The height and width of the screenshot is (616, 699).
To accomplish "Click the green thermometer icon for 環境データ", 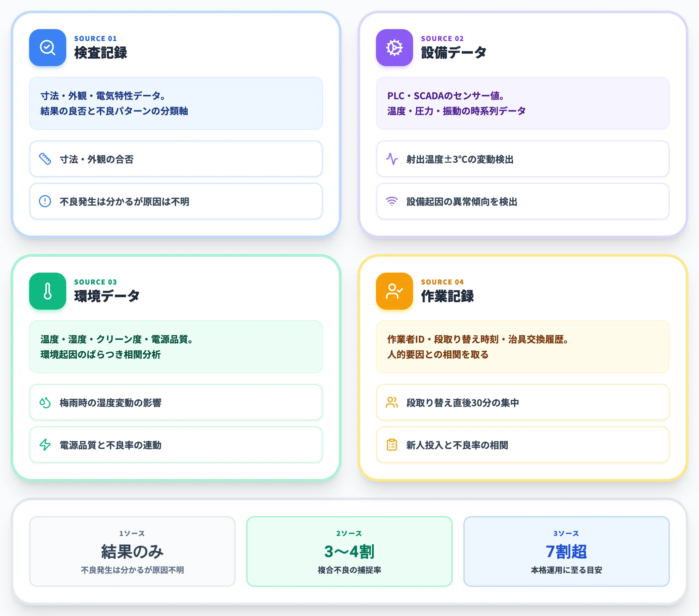I will pos(48,291).
